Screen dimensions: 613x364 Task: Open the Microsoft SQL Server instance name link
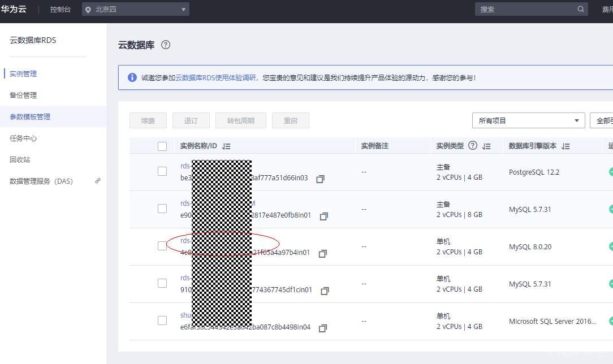pyautogui.click(x=186, y=315)
